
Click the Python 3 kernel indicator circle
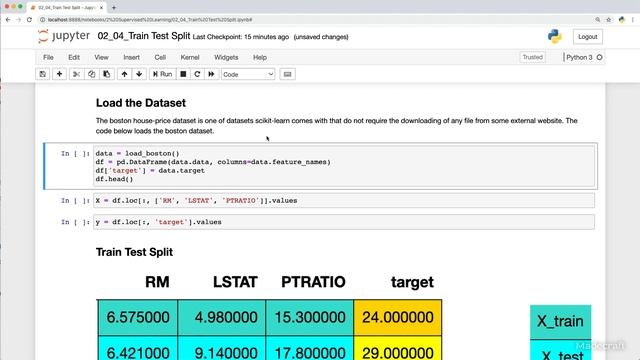[600, 58]
